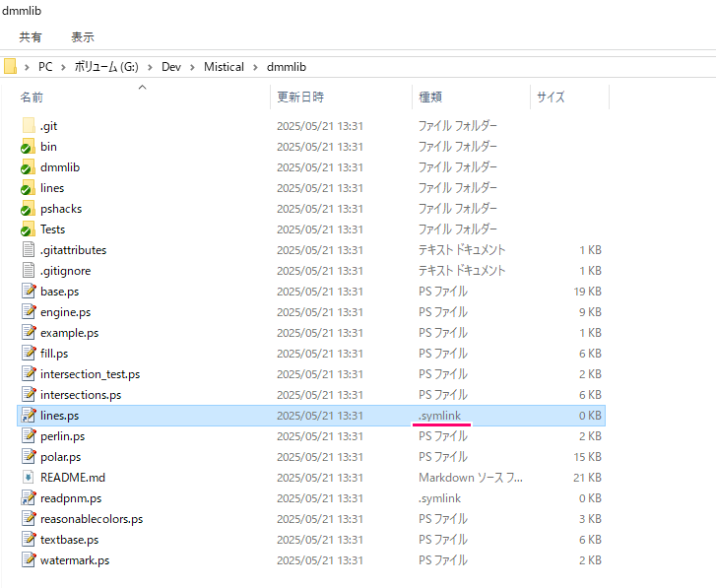Select the folder name Tests
The height and width of the screenshot is (588, 716).
click(52, 229)
